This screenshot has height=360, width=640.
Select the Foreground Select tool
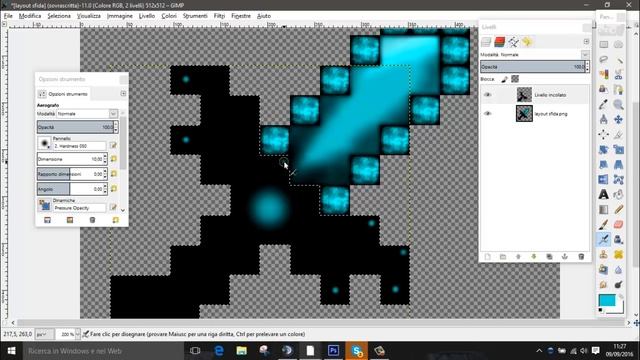click(604, 89)
